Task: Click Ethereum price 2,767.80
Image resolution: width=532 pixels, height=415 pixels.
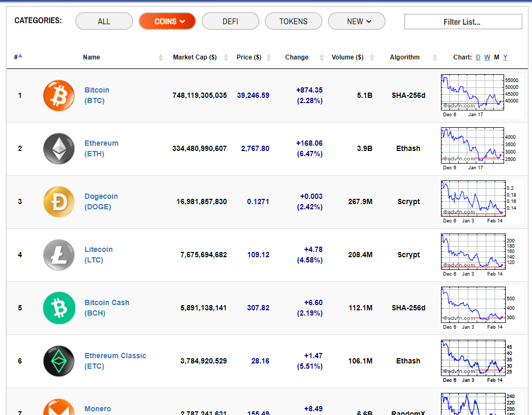Action: [x=255, y=148]
